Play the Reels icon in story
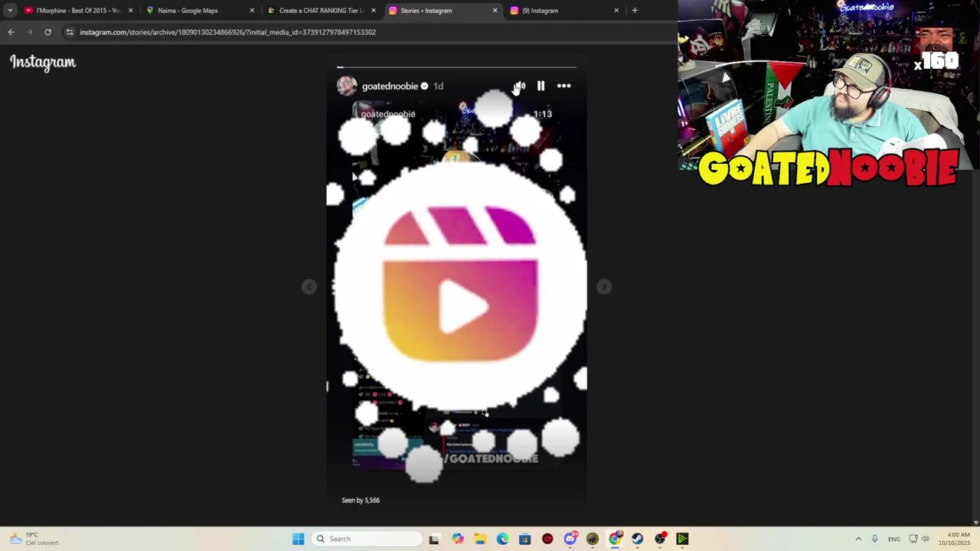Screen dimensions: 980x551 (459, 283)
